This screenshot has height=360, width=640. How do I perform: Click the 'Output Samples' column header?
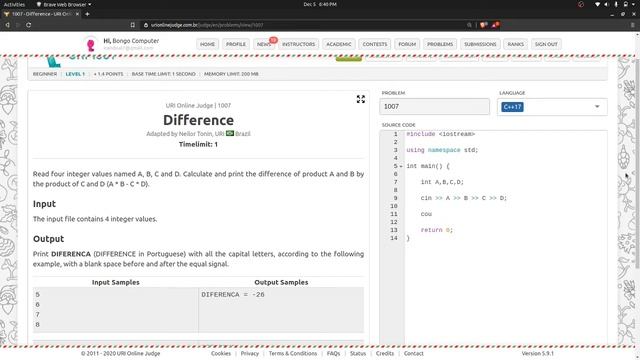[x=281, y=282]
